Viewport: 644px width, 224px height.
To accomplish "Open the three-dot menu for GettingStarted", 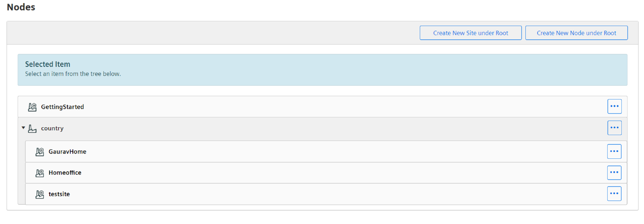I will (614, 107).
